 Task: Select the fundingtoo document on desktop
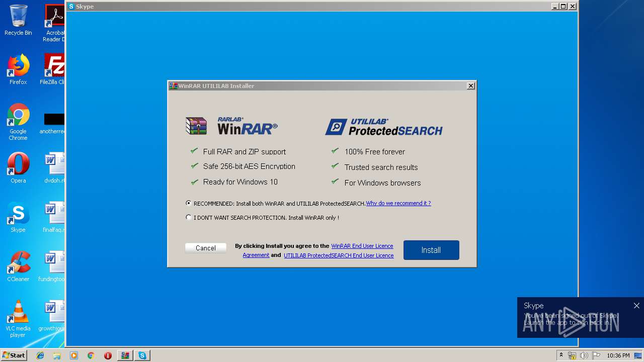tap(52, 266)
